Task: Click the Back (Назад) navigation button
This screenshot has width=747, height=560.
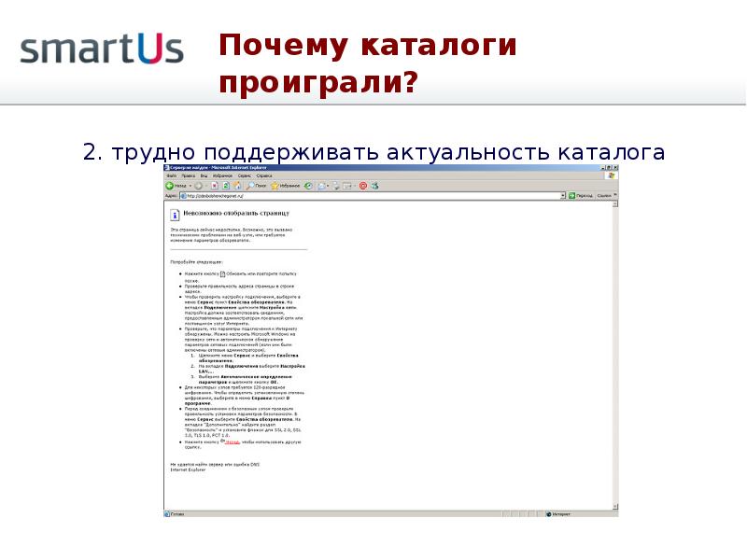Action: pyautogui.click(x=176, y=186)
